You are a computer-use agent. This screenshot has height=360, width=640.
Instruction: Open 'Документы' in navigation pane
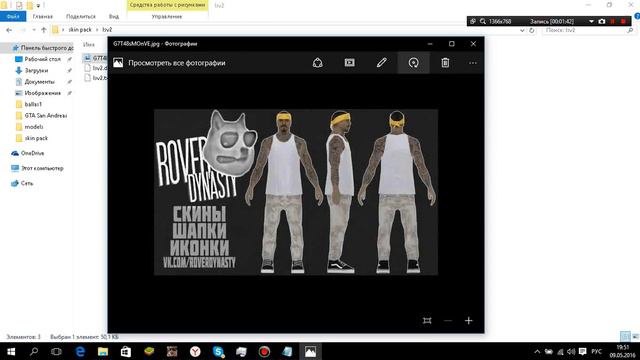[39, 82]
